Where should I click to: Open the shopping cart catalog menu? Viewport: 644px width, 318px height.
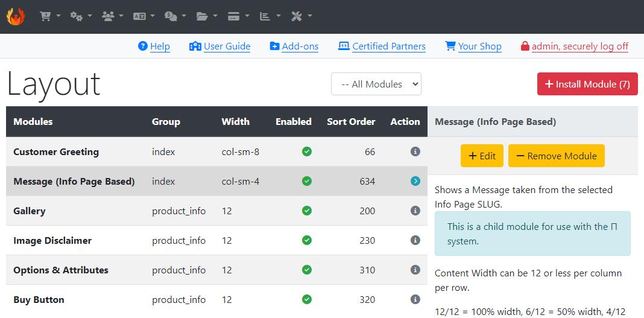tap(49, 16)
